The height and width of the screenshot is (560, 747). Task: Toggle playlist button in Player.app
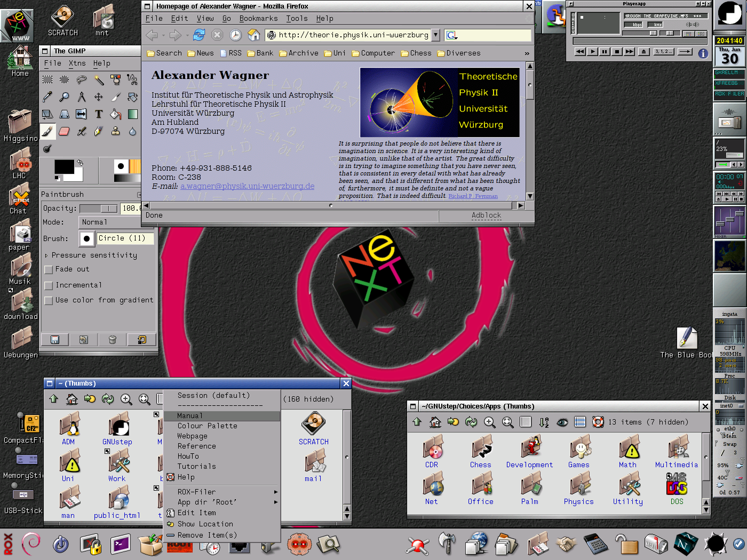702,34
